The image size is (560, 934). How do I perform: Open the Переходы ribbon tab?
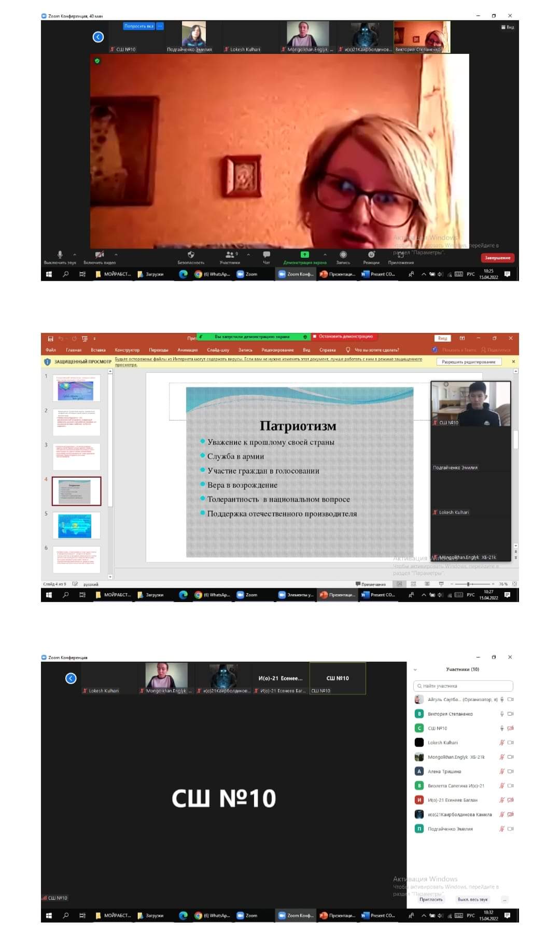[159, 350]
